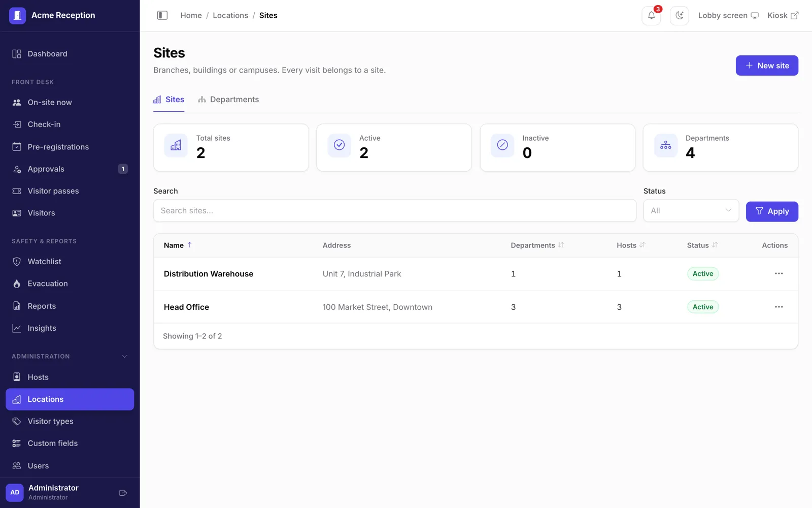The width and height of the screenshot is (812, 508).
Task: Open Approvals with pending badge
Action: pyautogui.click(x=70, y=169)
